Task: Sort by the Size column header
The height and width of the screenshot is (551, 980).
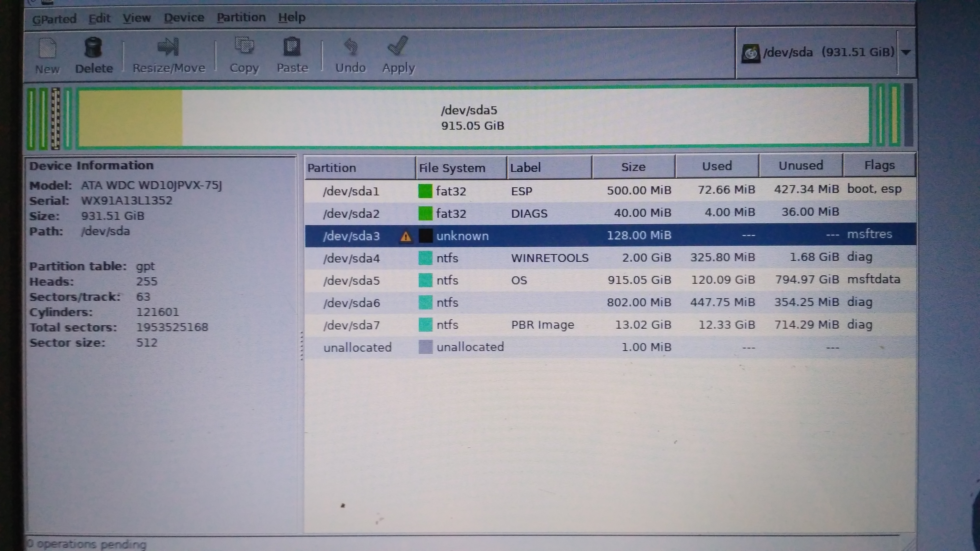Action: [633, 166]
